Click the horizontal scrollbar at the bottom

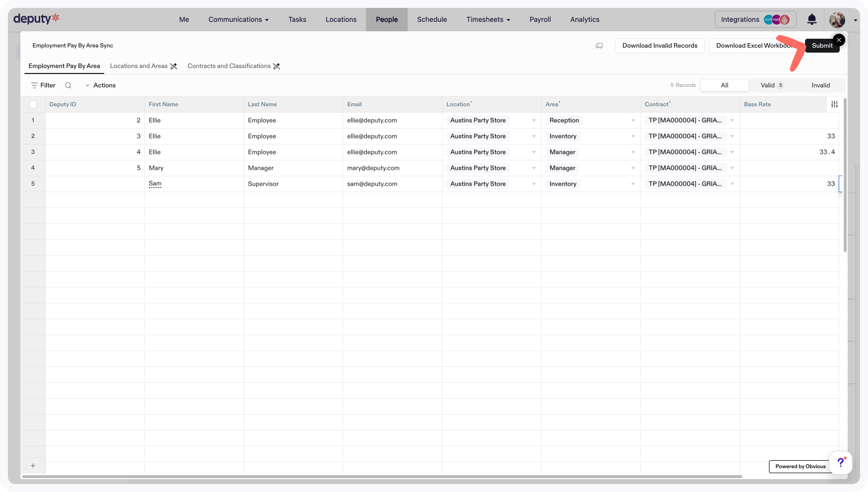tap(382, 477)
